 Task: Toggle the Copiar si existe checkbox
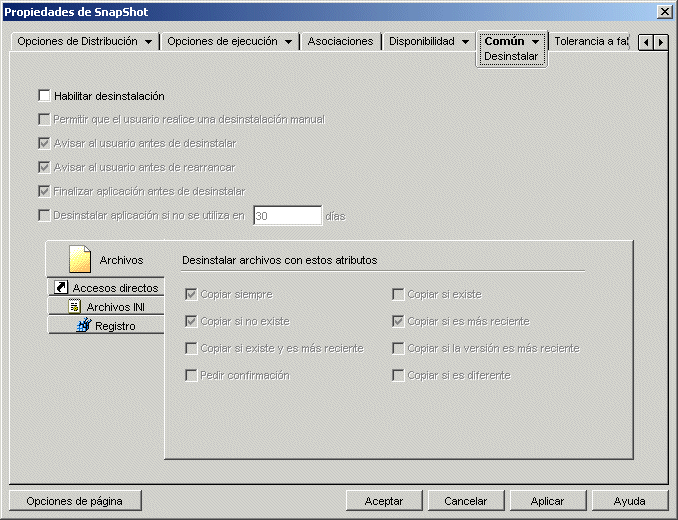[398, 294]
